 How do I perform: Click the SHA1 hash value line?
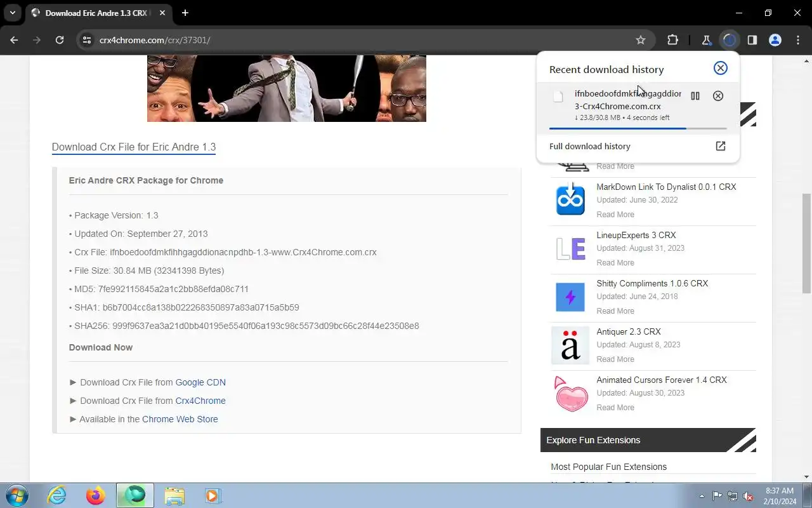click(x=184, y=307)
